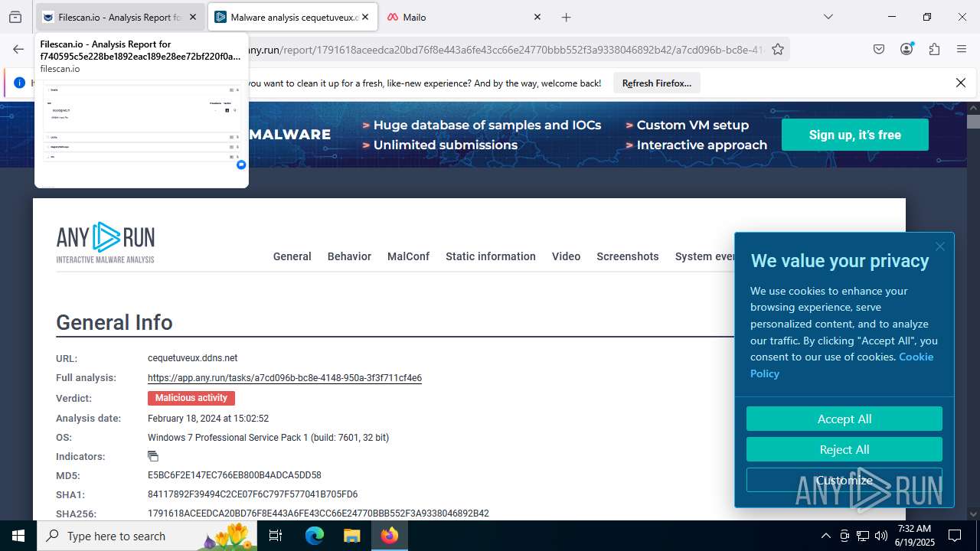This screenshot has width=980, height=551.
Task: Close the privacy cookie popup
Action: coord(940,246)
